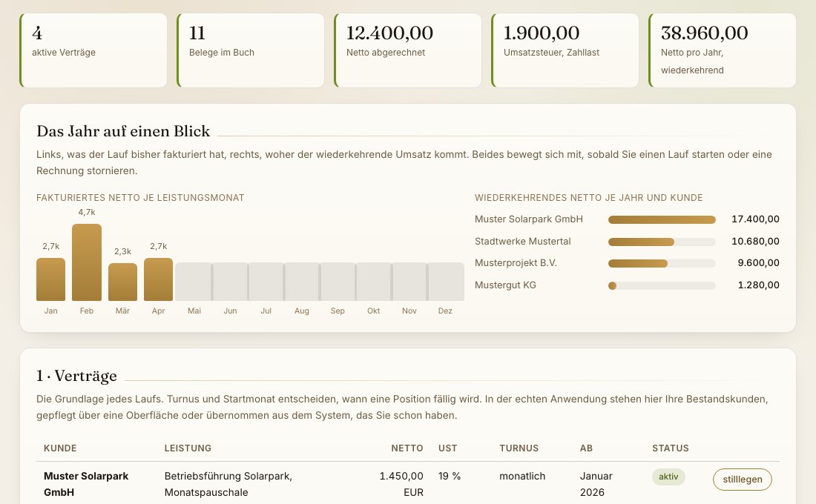This screenshot has height=504, width=816.
Task: Click the Musterprojekt B.V. progress bar
Action: (662, 264)
